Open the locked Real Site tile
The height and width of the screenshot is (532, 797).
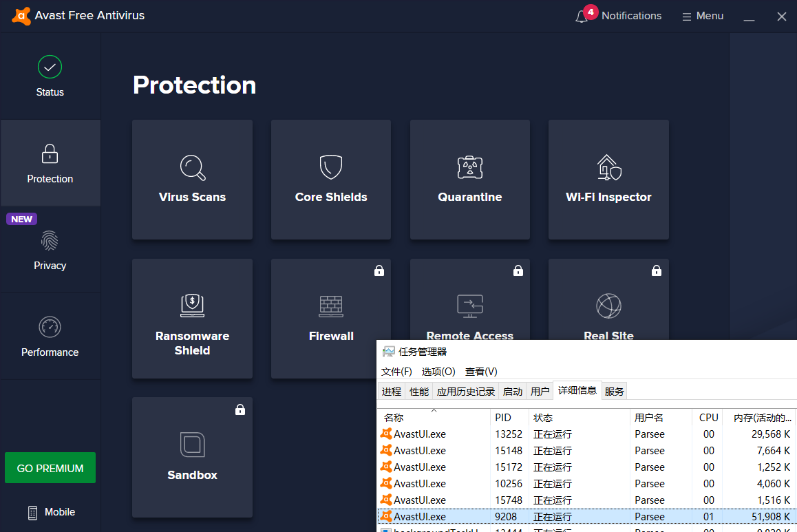608,300
